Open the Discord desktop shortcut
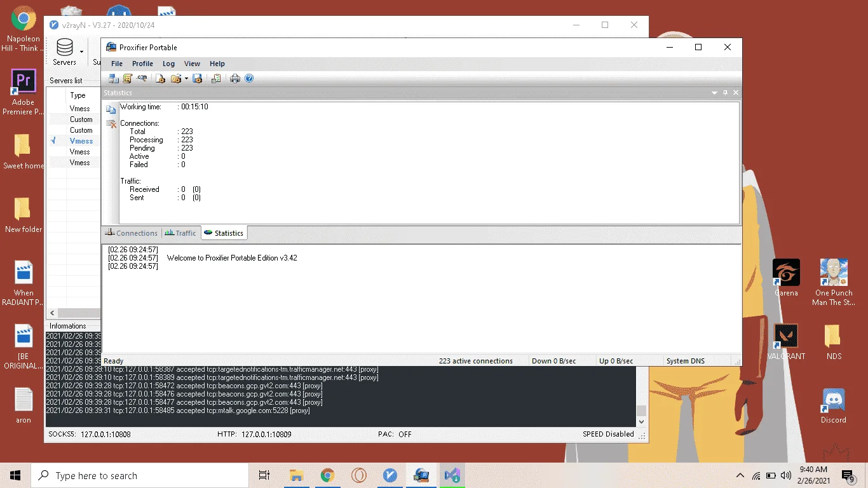Screen dimensions: 868x488 pos(834,405)
